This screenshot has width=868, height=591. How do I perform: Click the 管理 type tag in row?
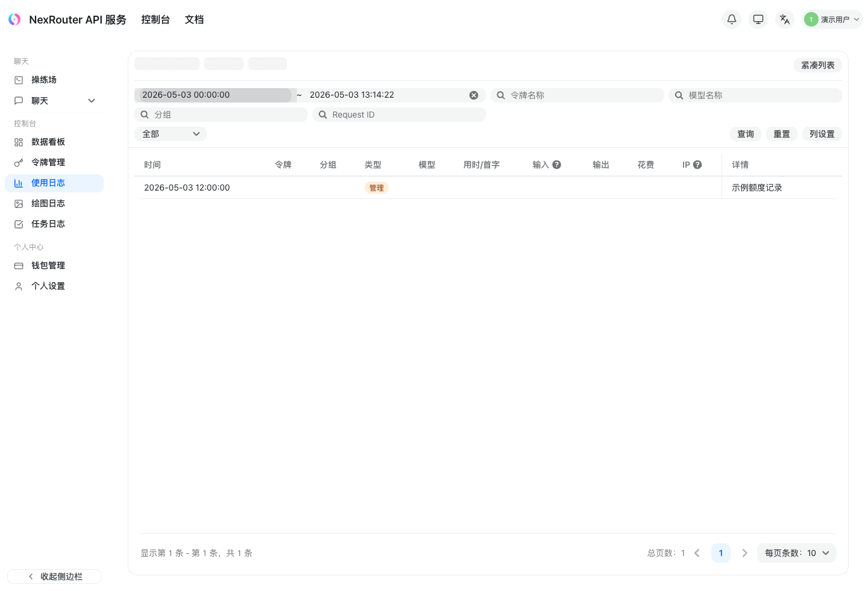coord(377,188)
